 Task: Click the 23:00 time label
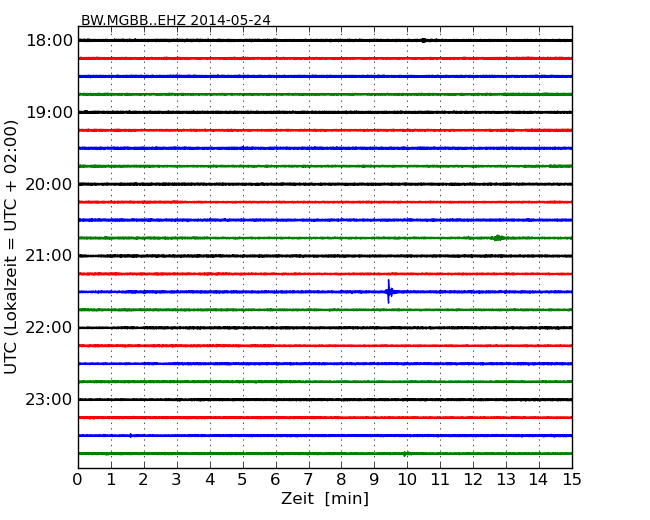tap(49, 399)
